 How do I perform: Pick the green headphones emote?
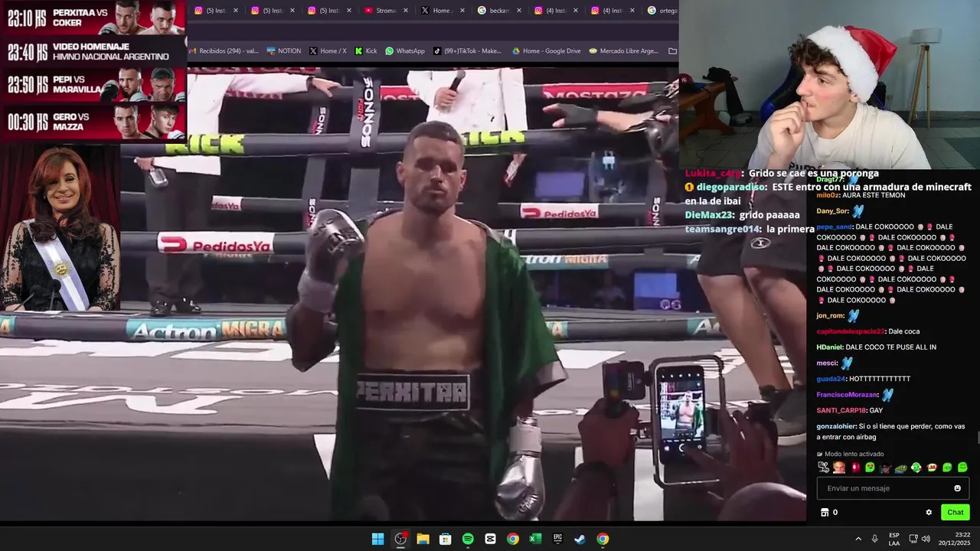coord(916,468)
